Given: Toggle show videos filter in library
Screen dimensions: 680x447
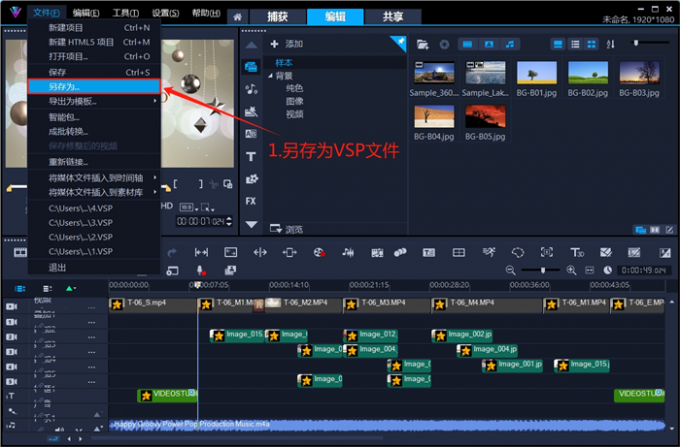Looking at the screenshot, I should tap(466, 44).
